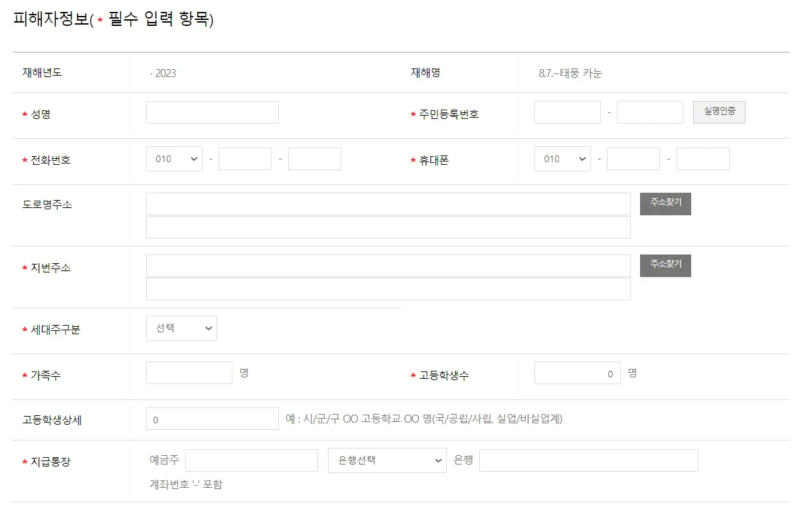812x511 pixels.
Task: Click the 고등학생수 student count field
Action: tap(577, 372)
